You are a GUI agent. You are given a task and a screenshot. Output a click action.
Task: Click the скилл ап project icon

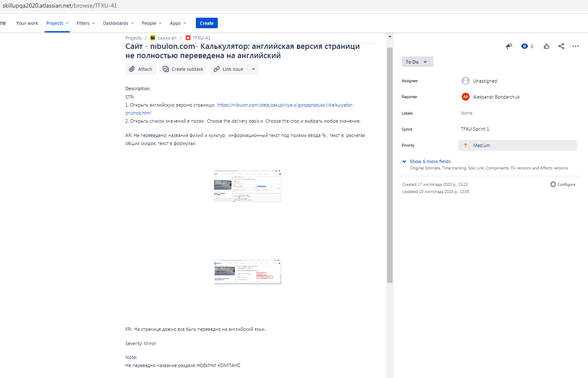point(152,38)
